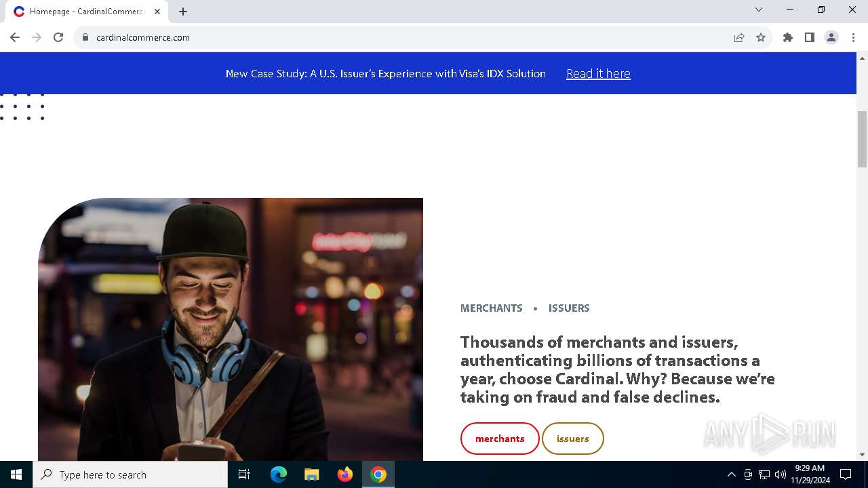The width and height of the screenshot is (868, 488).
Task: Click the scrollbar down arrow
Action: (862, 455)
